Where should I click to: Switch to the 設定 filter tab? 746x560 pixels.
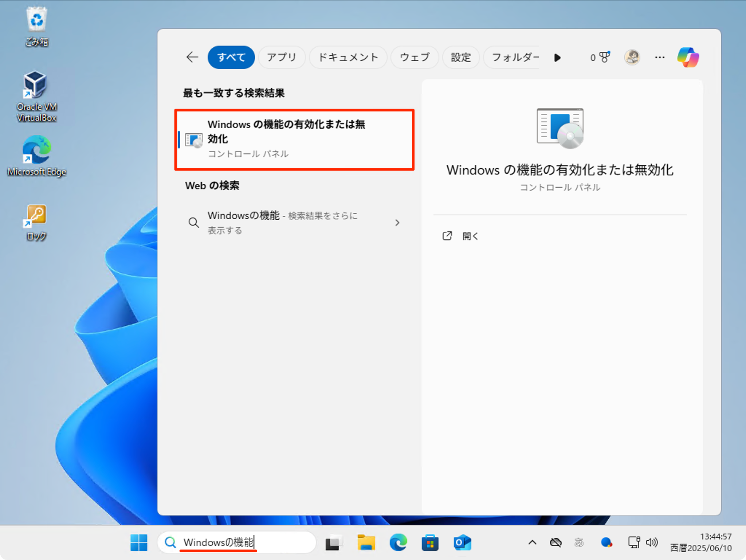click(460, 57)
